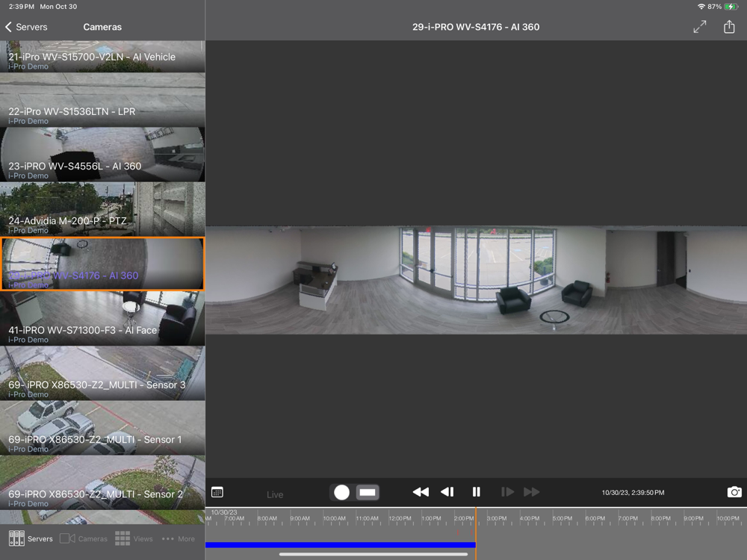Click the battery status icon
Viewport: 747px width, 560px height.
pos(731,7)
